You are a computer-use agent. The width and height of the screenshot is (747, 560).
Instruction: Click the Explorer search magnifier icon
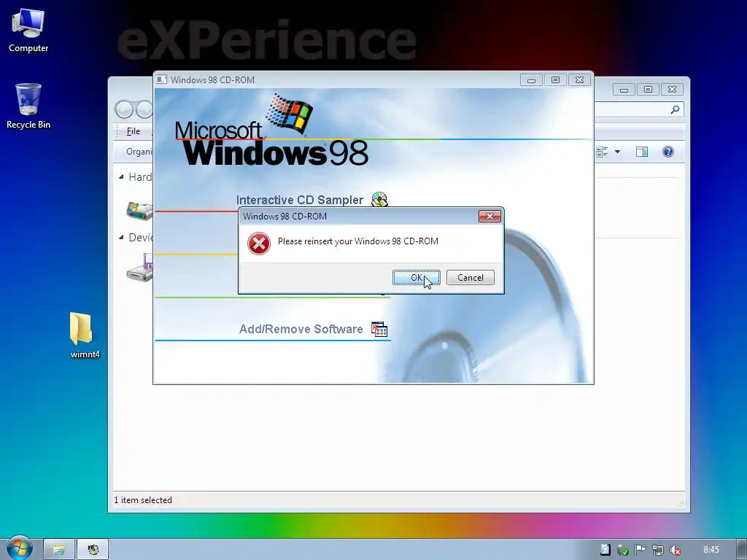pos(675,110)
